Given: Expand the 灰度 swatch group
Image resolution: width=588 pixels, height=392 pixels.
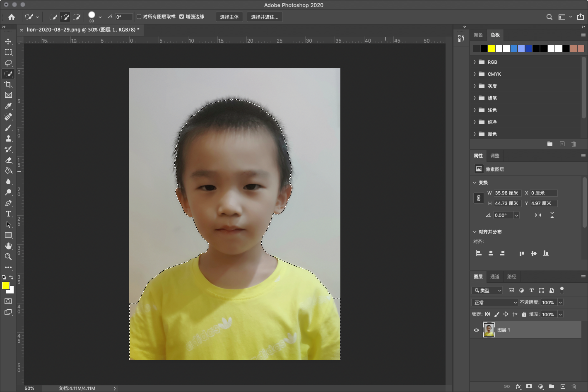Looking at the screenshot, I should [x=475, y=86].
